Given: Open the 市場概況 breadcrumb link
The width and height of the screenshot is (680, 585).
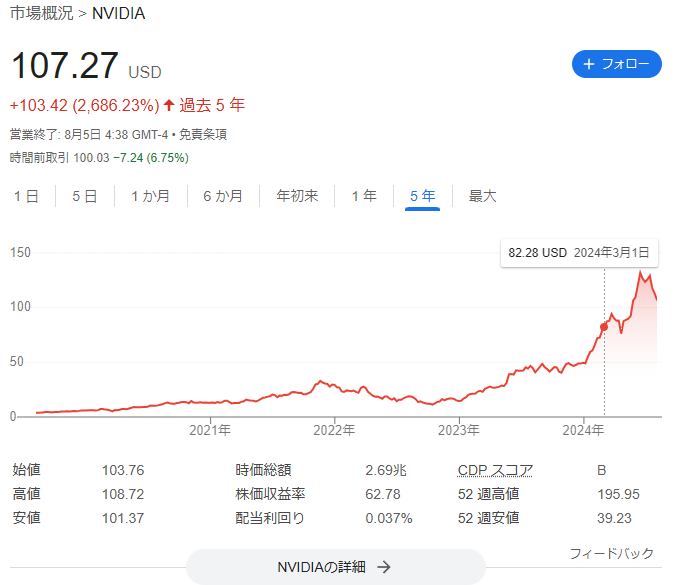Looking at the screenshot, I should pyautogui.click(x=42, y=13).
